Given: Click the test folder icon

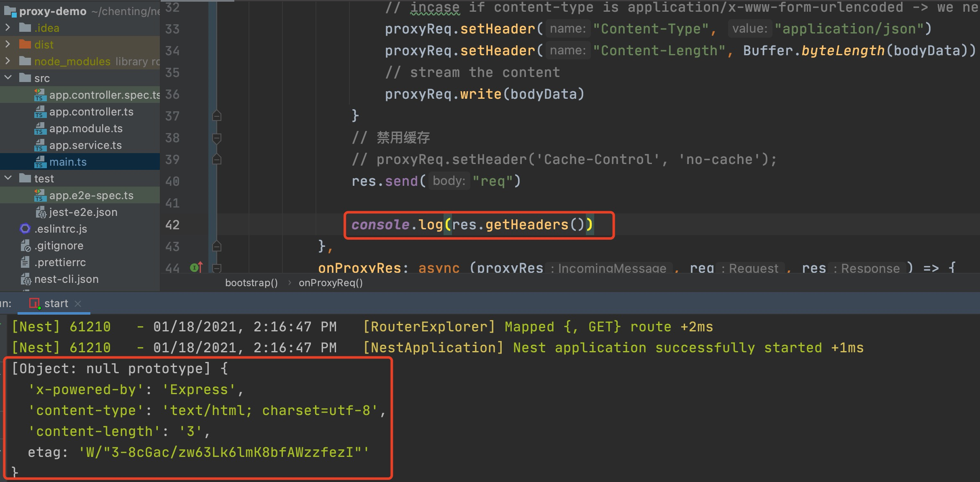Looking at the screenshot, I should coord(25,178).
